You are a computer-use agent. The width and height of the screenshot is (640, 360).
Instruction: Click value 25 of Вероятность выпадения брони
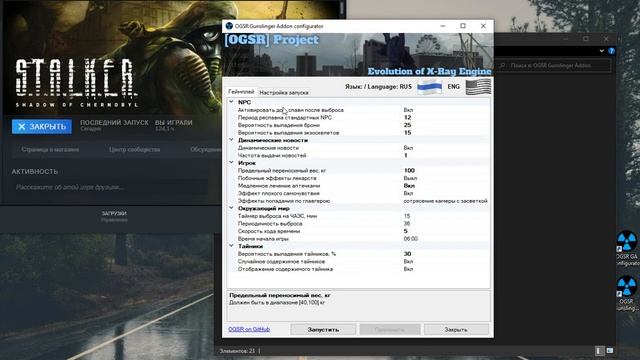coord(407,125)
